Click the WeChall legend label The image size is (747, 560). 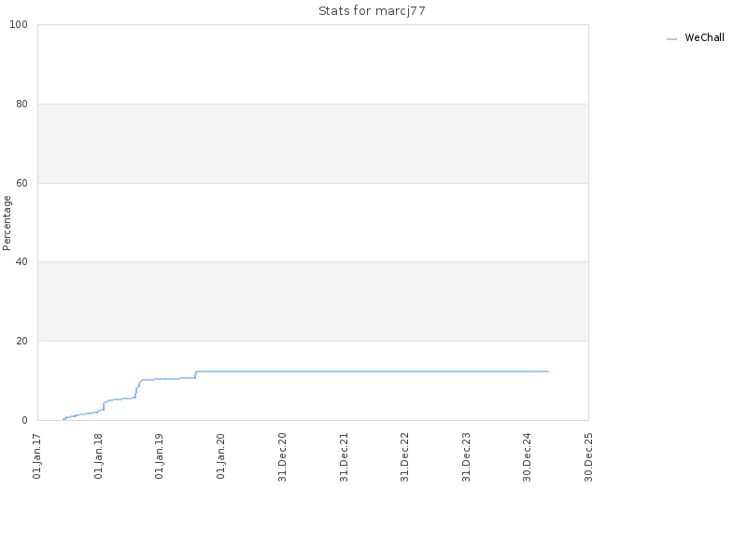[x=704, y=37]
